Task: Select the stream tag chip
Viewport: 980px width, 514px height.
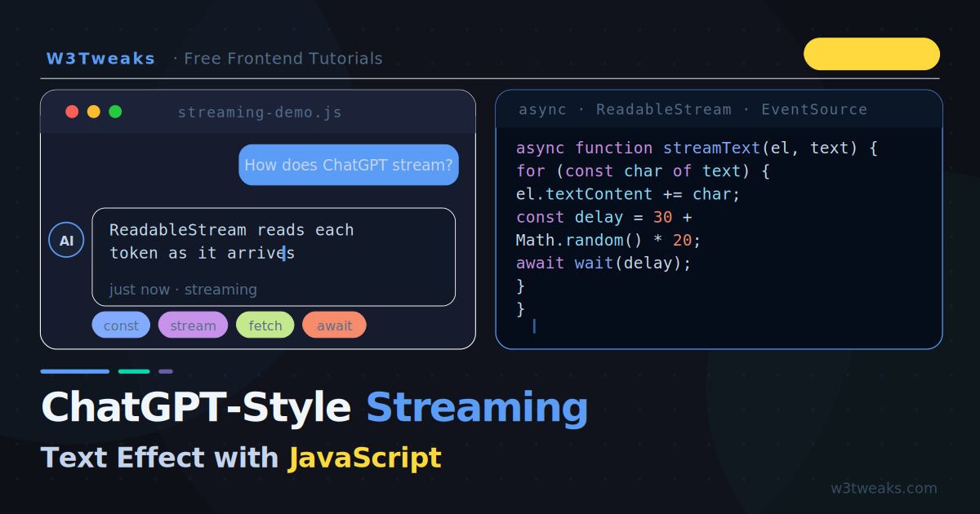Action: coord(193,325)
